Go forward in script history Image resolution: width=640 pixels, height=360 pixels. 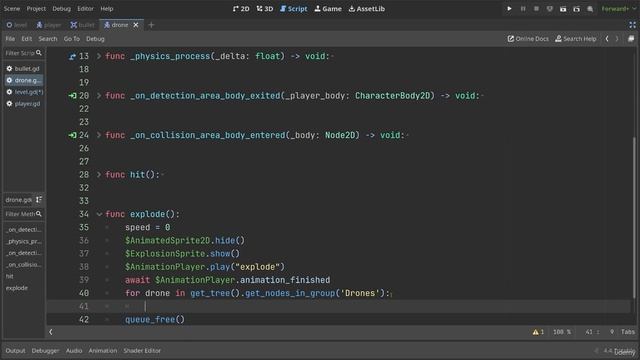tap(617, 39)
